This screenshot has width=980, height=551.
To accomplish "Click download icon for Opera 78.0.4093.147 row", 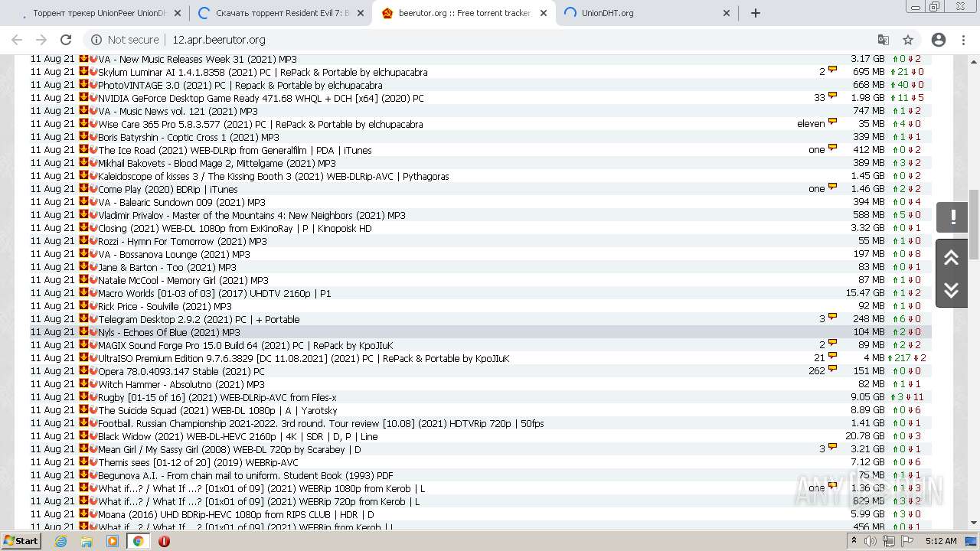I will (x=83, y=370).
